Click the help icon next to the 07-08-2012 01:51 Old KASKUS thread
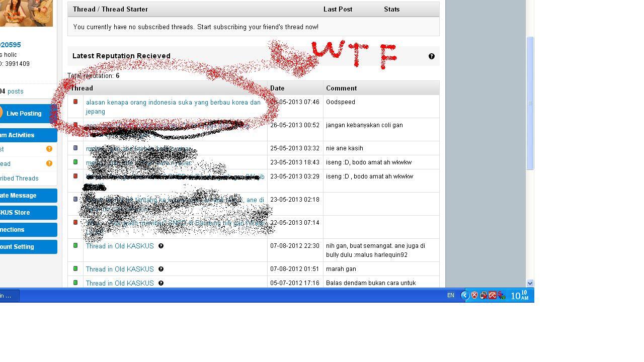Screen dimensions: 644x362 [x=161, y=269]
